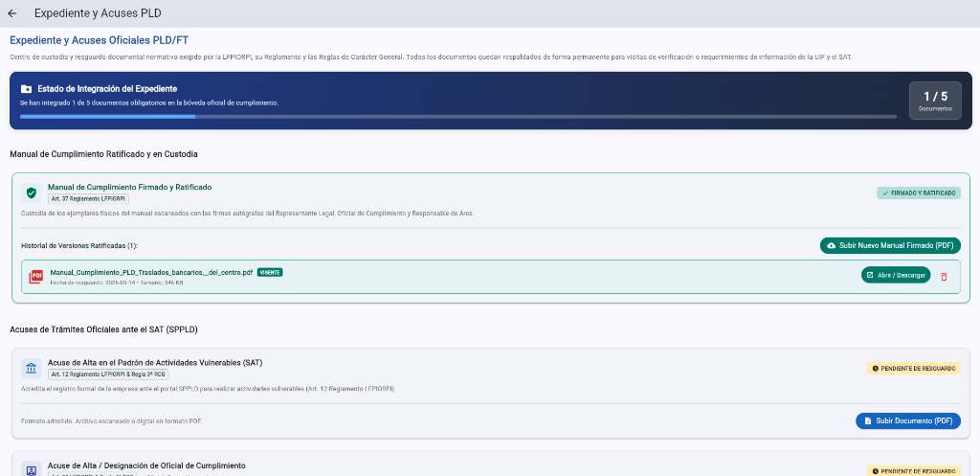
Task: Delete the manual using the red trash icon
Action: [944, 276]
